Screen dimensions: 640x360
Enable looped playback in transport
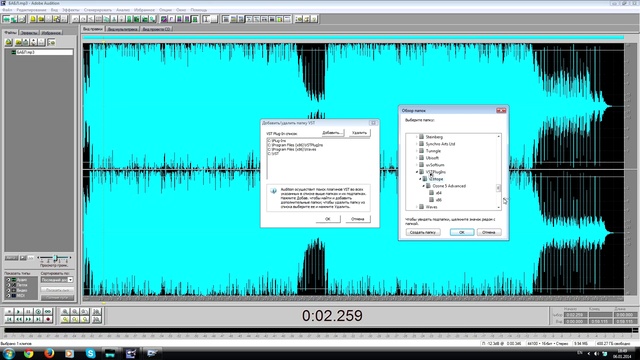48,311
